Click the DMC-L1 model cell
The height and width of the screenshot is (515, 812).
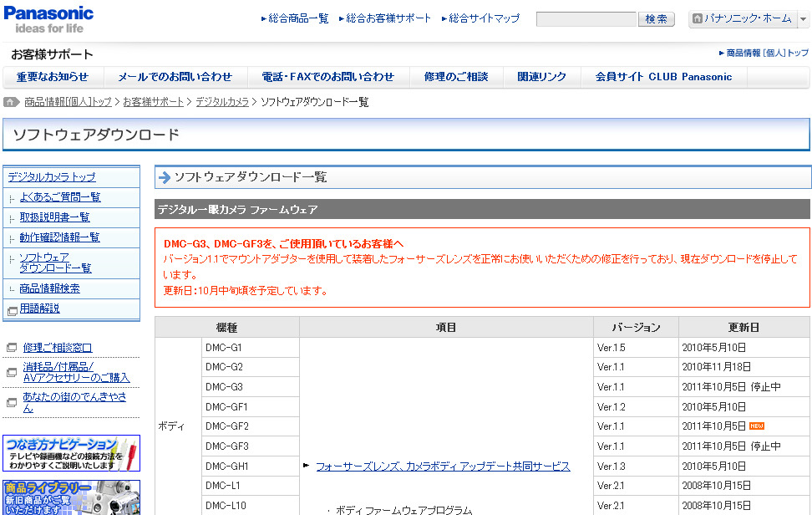point(250,486)
